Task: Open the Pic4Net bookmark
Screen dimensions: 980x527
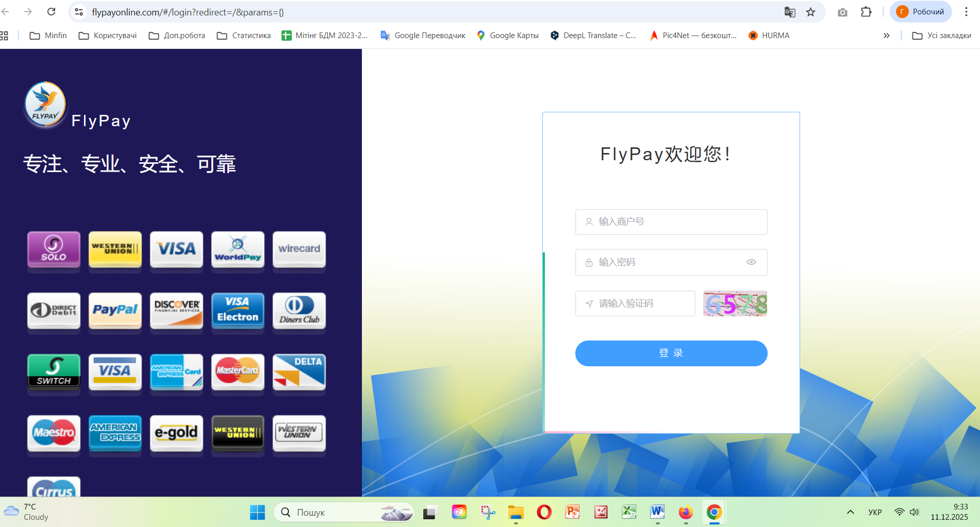Action: (693, 36)
